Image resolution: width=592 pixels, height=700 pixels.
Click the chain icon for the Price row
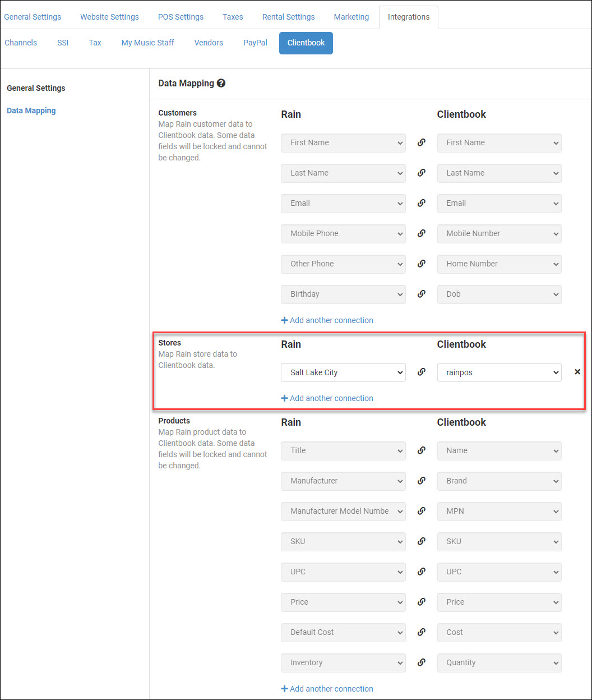pos(422,601)
